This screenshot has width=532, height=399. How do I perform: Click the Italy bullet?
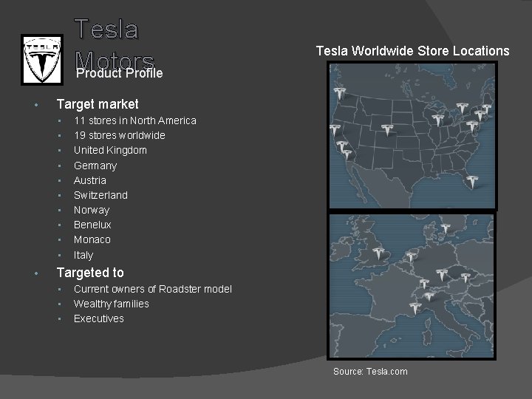click(x=83, y=255)
